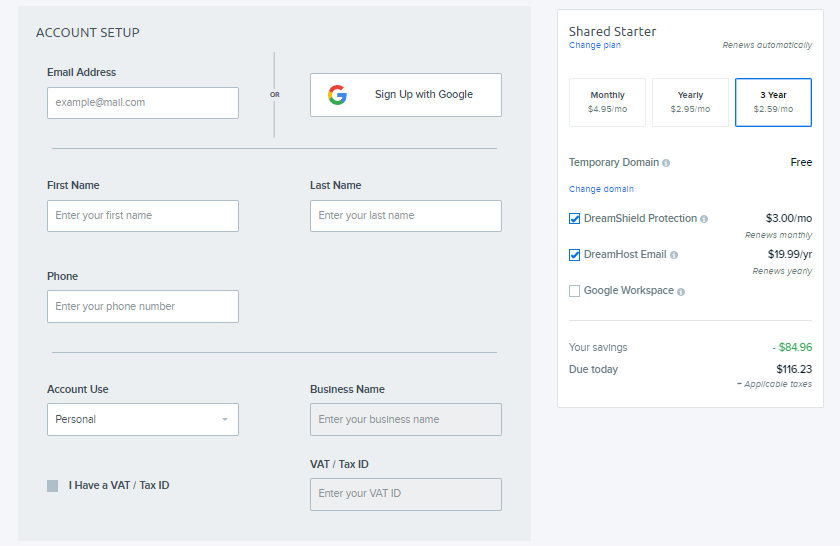Click the Change domain link
Viewport: 840px width, 546px height.
pyautogui.click(x=601, y=189)
